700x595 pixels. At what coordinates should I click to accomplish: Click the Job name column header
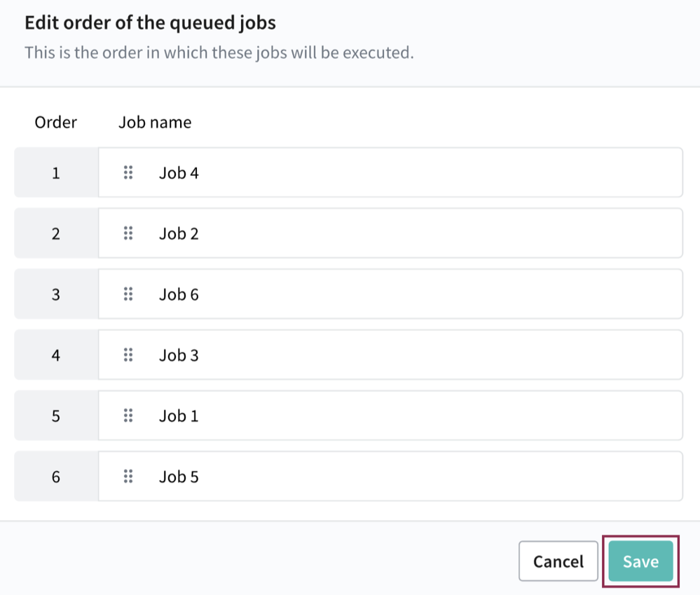[x=154, y=122]
